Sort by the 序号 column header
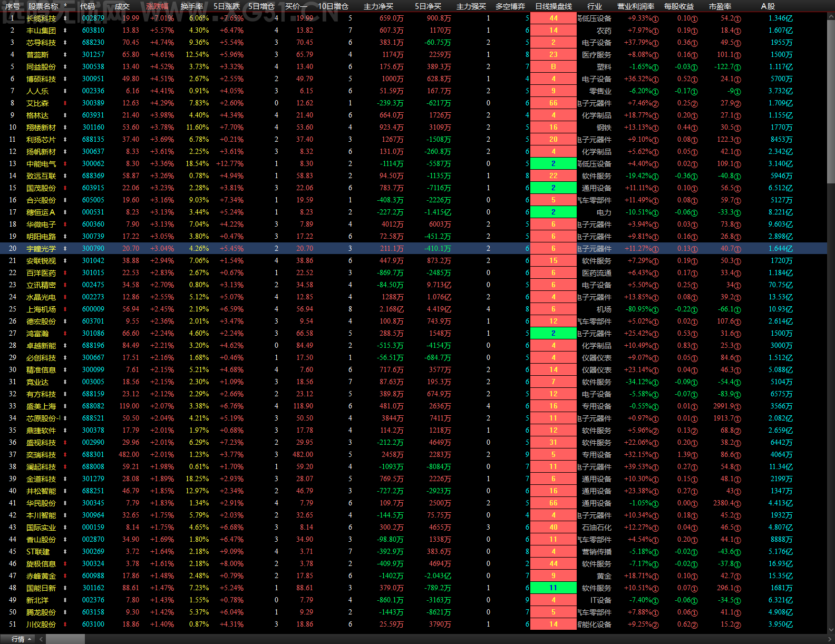 (x=13, y=6)
